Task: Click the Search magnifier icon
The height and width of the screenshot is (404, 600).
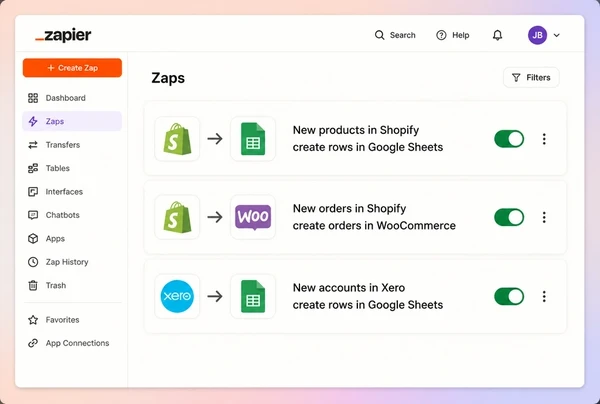Action: 379,35
